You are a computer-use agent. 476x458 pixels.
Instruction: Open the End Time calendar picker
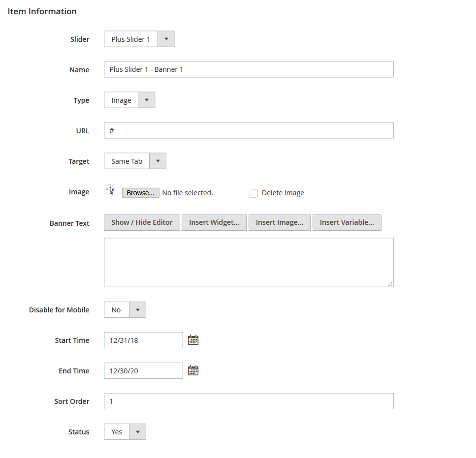[193, 370]
